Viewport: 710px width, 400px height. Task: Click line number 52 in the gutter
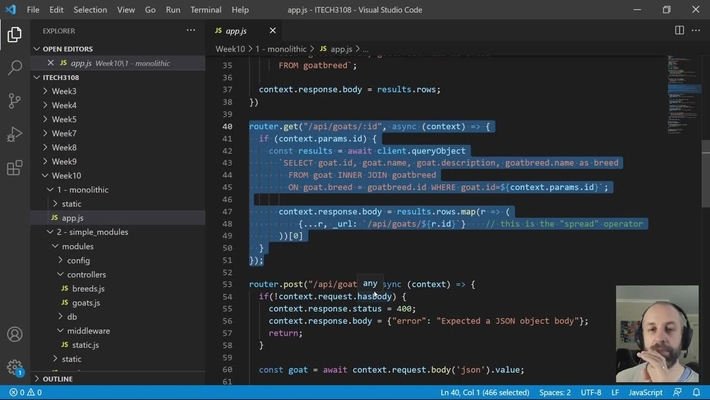coord(227,272)
